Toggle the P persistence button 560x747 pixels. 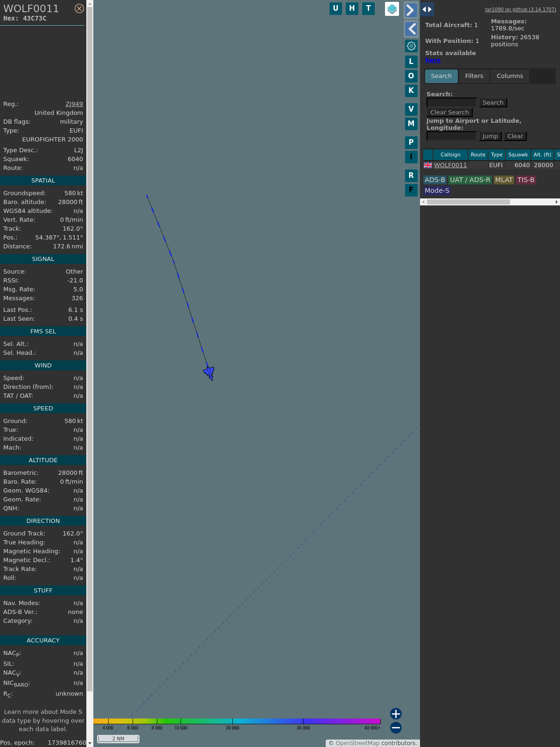pos(411,142)
